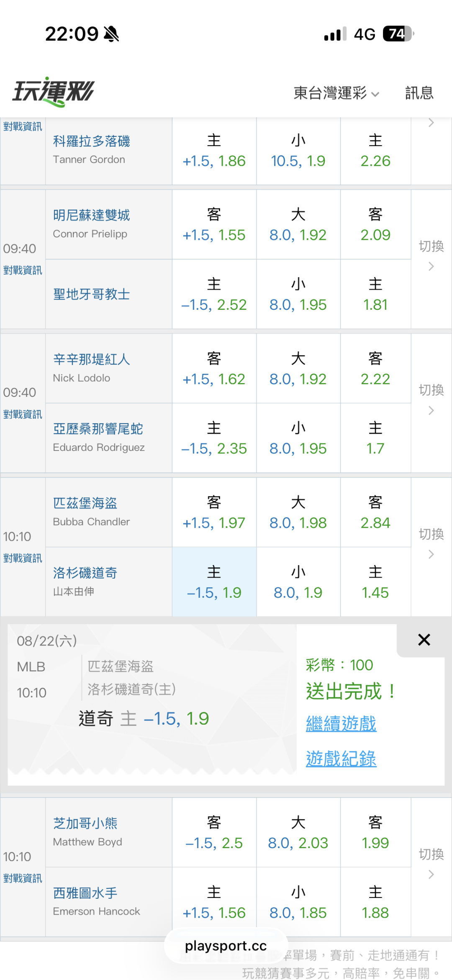Open the 聖地牙哥教士 team link
Viewport: 452px width, 980px height.
pos(91,294)
